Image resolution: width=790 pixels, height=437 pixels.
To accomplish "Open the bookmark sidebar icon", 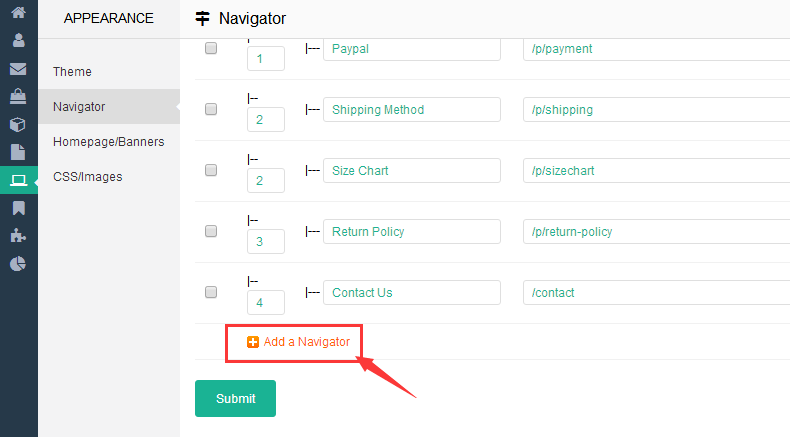I will 18,208.
